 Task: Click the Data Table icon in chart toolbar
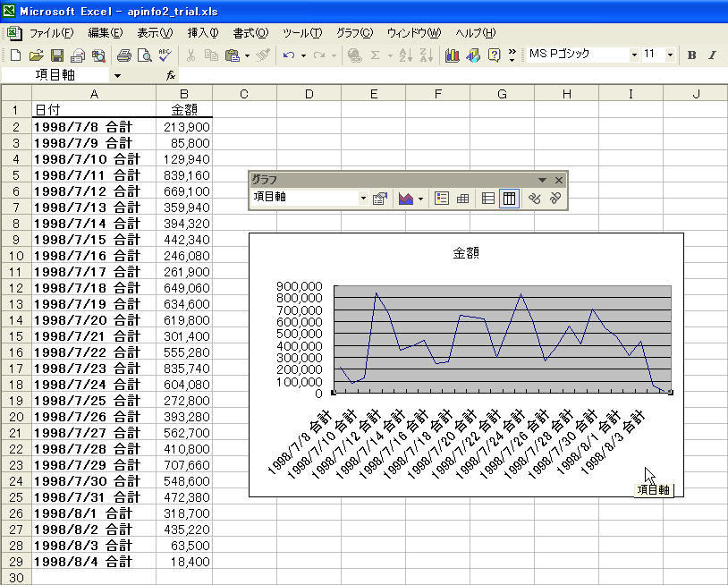[x=463, y=199]
